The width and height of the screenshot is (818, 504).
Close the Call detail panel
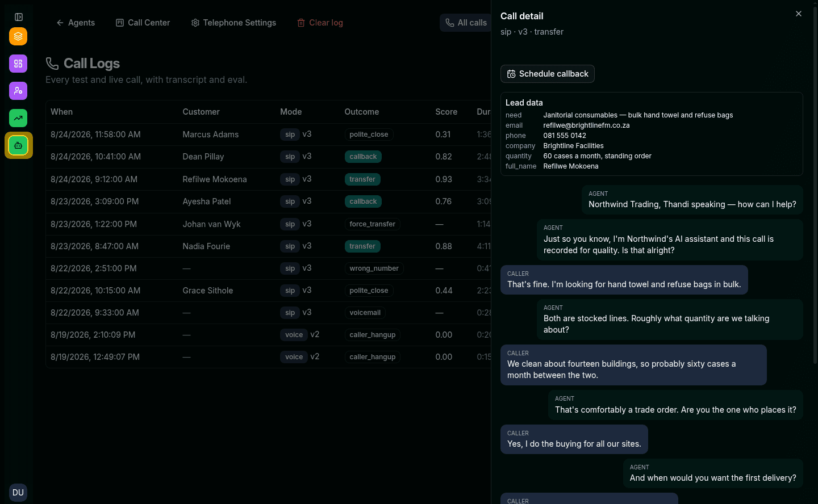(x=799, y=14)
